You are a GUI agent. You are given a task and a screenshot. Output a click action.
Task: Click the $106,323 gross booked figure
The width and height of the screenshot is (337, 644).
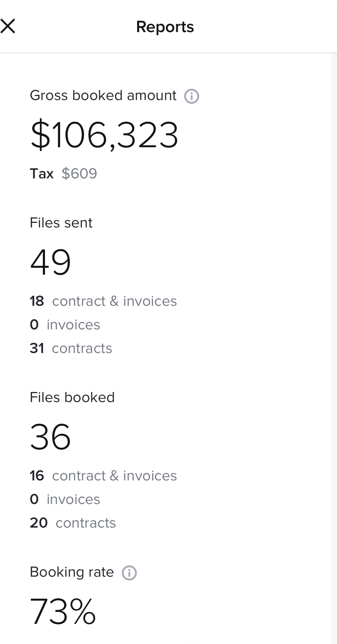click(104, 135)
